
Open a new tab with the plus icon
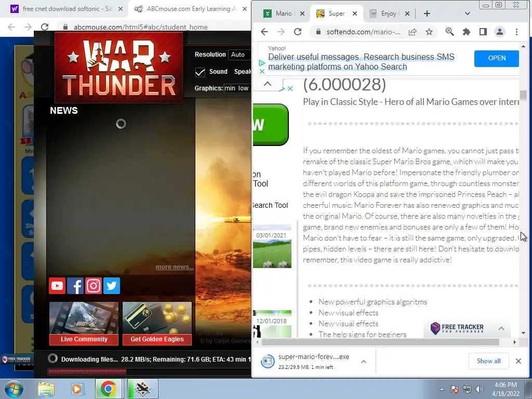[x=427, y=14]
